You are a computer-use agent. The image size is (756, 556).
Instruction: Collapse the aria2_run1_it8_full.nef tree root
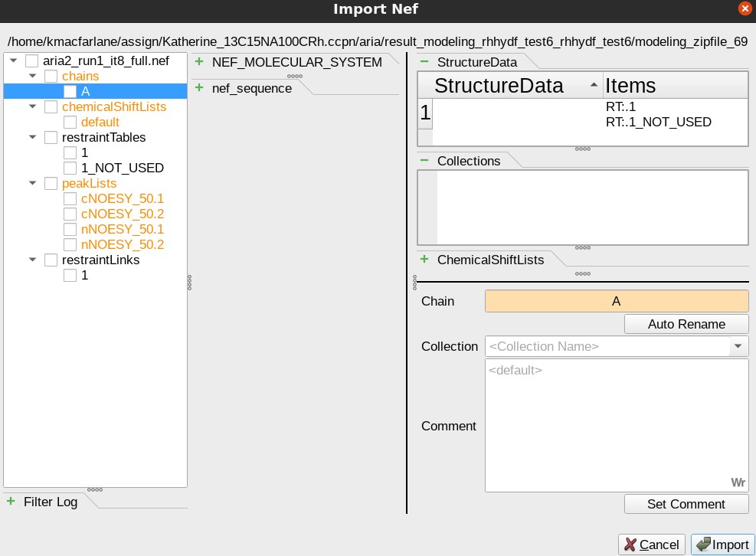pos(14,61)
